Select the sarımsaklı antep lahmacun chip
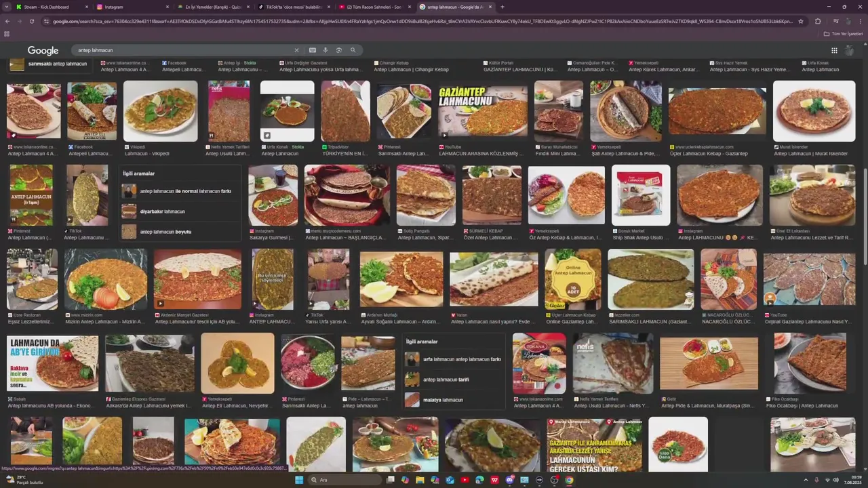Screen dimensions: 868x488 pyautogui.click(x=49, y=64)
